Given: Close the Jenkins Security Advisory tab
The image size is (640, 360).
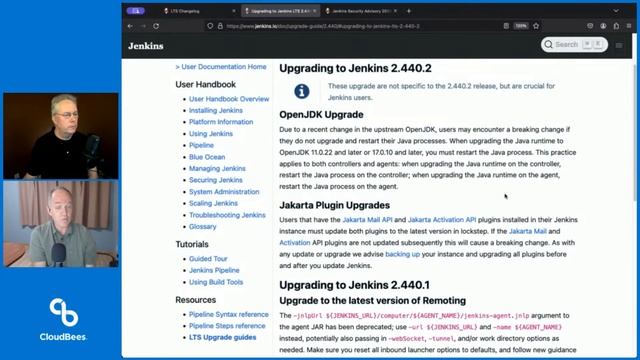Looking at the screenshot, I should pos(395,11).
